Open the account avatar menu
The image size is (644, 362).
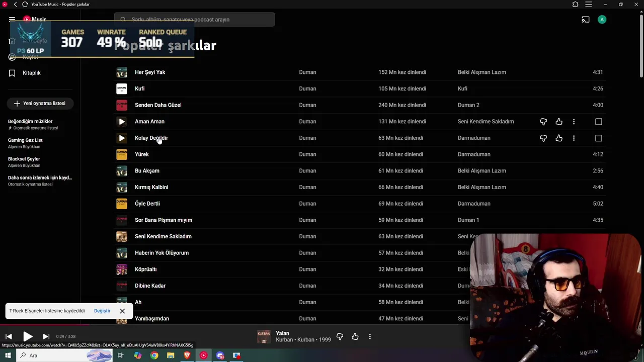click(x=602, y=20)
